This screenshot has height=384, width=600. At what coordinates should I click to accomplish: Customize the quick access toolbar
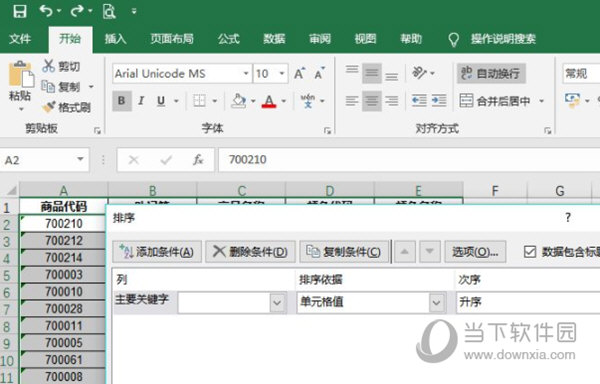click(x=134, y=11)
